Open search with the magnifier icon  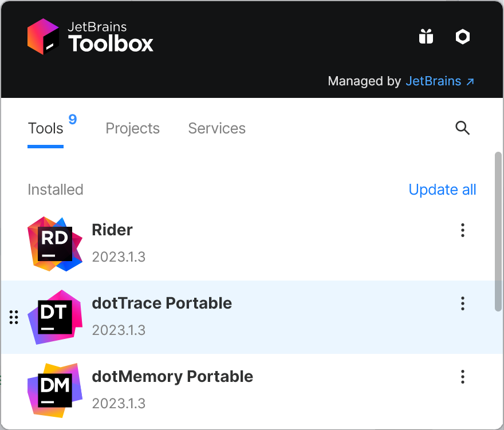[462, 128]
